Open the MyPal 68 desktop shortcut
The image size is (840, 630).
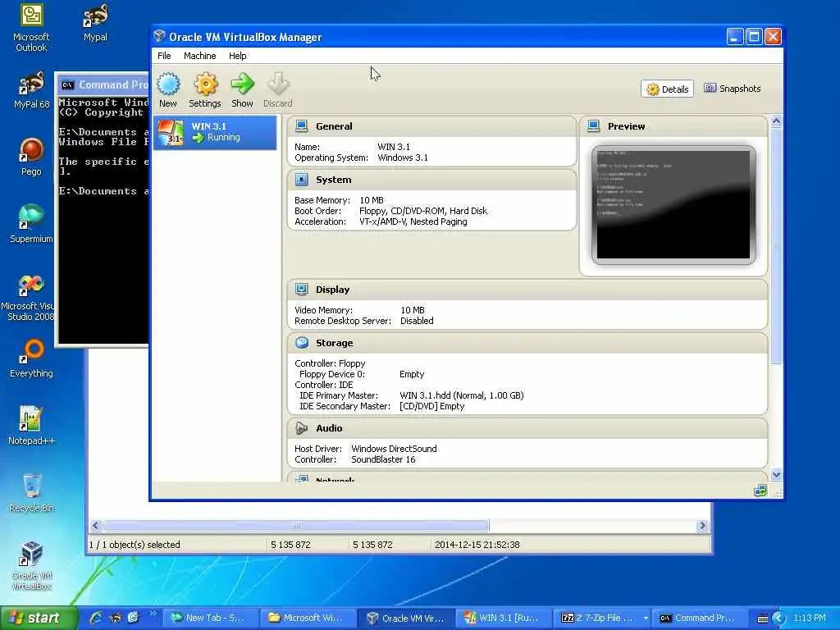(31, 90)
